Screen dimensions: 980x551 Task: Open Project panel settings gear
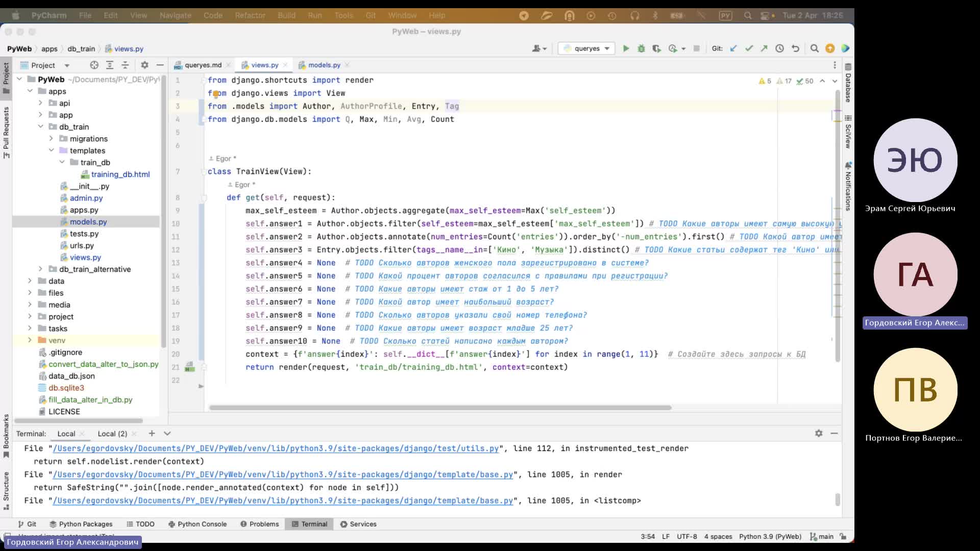(x=144, y=65)
